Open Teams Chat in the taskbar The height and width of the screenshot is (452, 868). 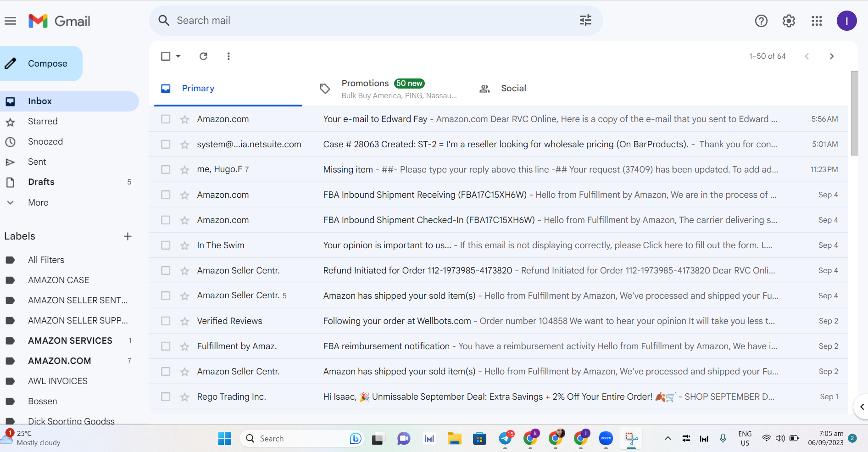404,439
